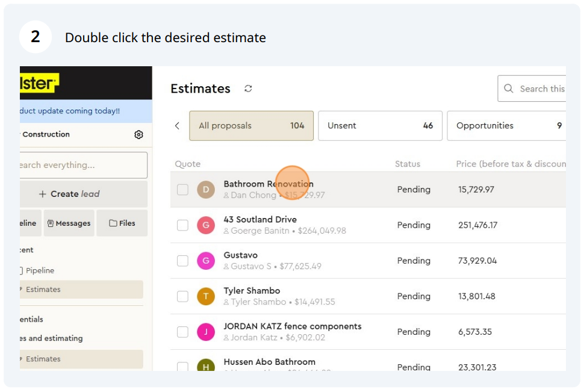Click Jordan Katz's pink avatar

[206, 332]
